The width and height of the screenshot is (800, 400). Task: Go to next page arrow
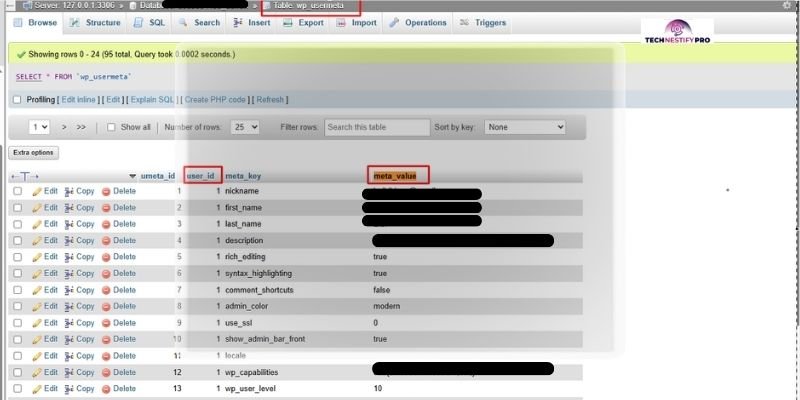coord(64,127)
